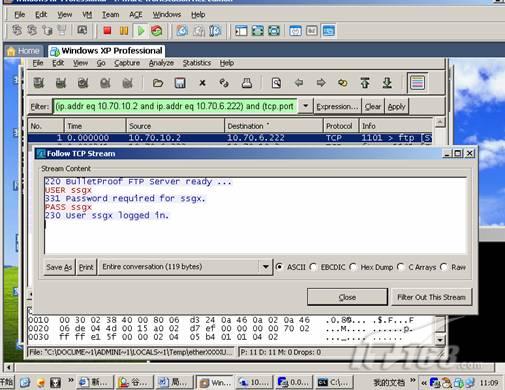
Task: Click the Wireshark open capture file folder icon
Action: pos(158,83)
